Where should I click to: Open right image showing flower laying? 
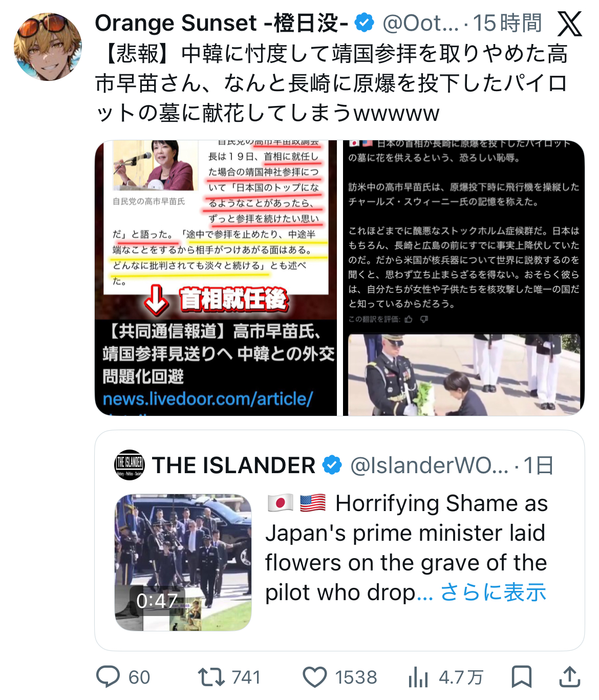point(464,278)
